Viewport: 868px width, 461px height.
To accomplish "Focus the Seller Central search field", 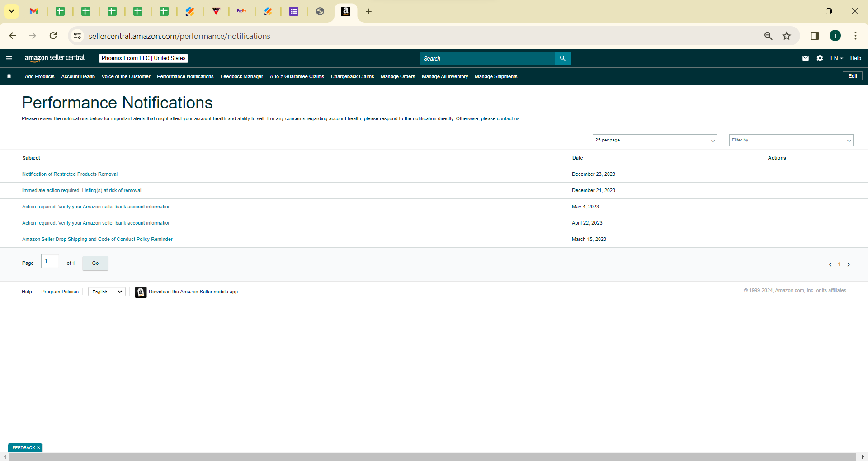I will point(487,58).
